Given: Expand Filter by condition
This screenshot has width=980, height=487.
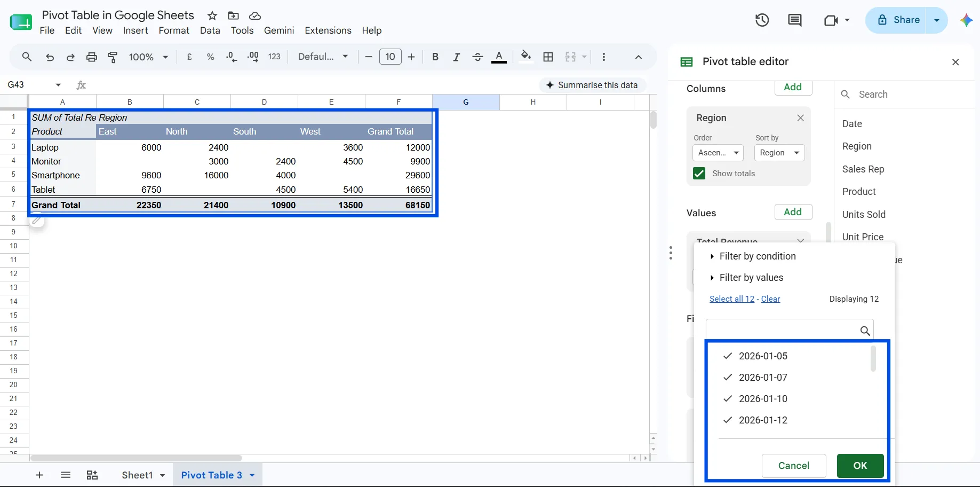Looking at the screenshot, I should (753, 256).
